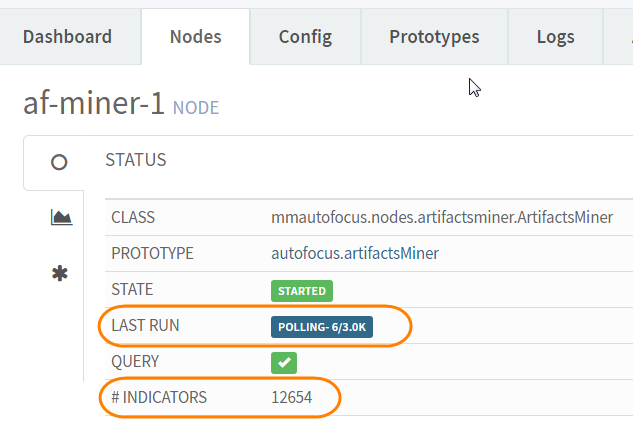
Task: Click the PROTOTYPE row label
Action: pos(152,253)
